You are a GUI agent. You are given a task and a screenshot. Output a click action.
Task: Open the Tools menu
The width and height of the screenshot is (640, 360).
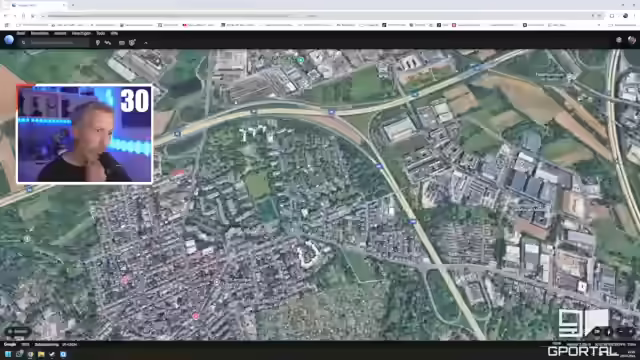[100, 33]
